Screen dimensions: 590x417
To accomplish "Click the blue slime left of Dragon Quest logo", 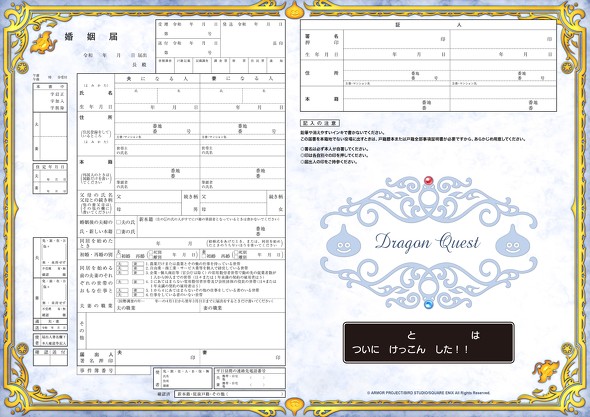I will coord(344,241).
